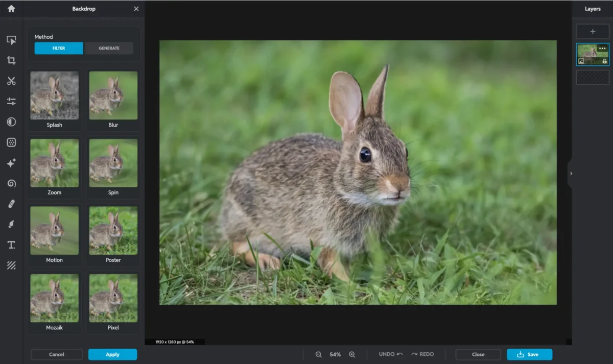Viewport: 613px width, 364px height.
Task: Toggle the layer lock icon
Action: [604, 61]
